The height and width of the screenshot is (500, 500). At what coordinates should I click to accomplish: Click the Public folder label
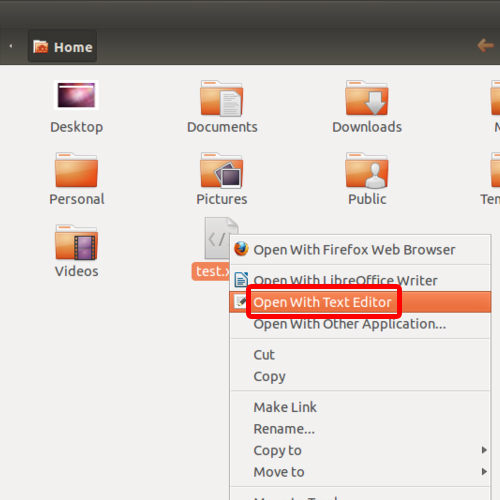click(367, 199)
